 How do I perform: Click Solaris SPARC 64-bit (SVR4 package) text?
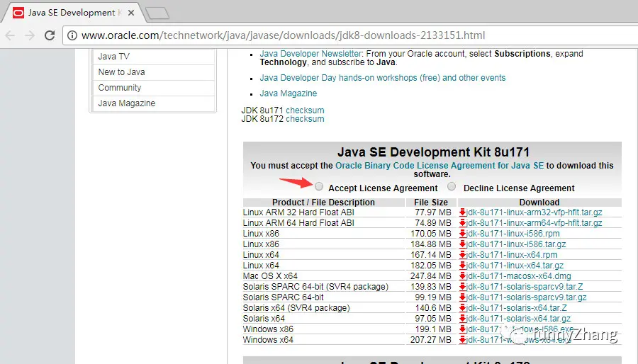(x=315, y=286)
